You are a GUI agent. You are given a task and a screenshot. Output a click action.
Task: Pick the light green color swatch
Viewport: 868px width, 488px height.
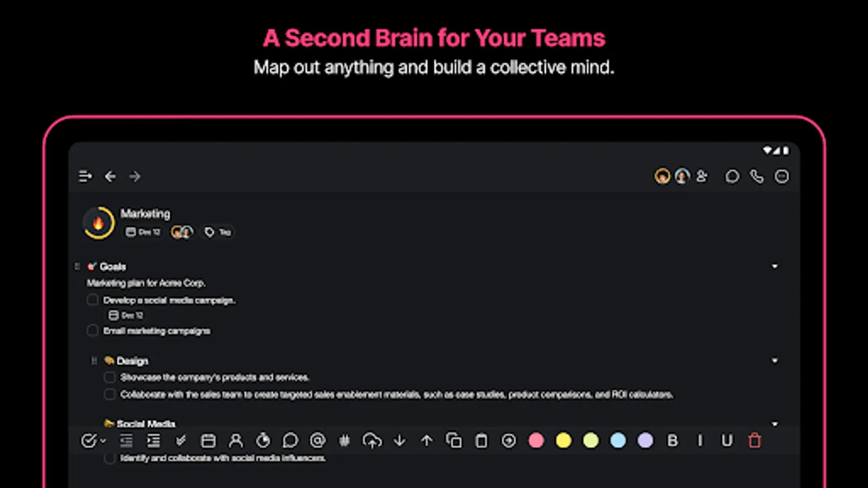click(x=591, y=441)
